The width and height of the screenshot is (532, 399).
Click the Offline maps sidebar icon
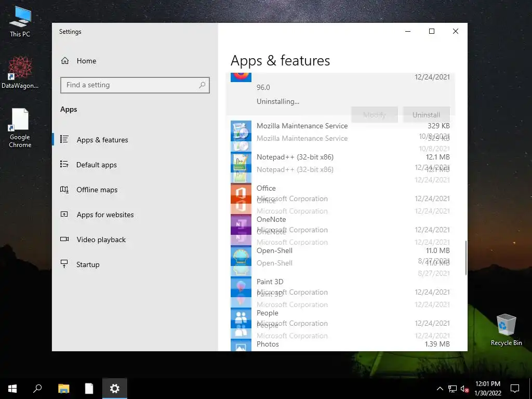click(x=64, y=189)
